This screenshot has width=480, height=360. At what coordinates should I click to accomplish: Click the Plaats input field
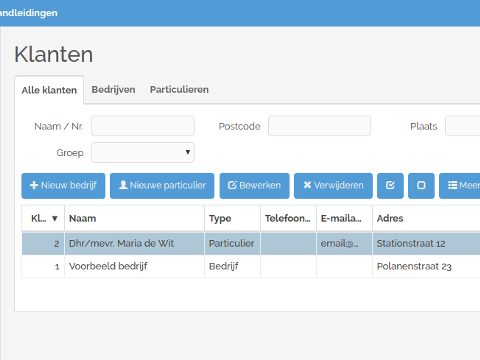point(463,126)
